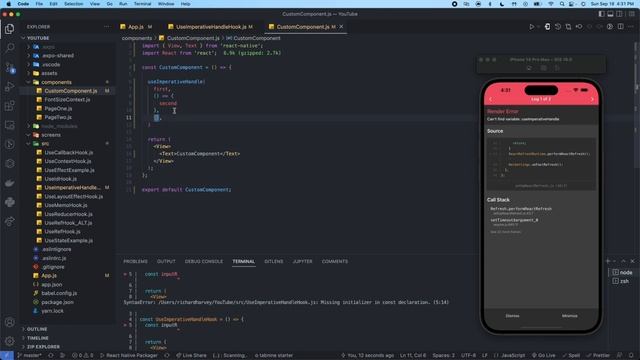Open UseCallbackHook.js in the explorer
This screenshot has height=360, width=640.
click(x=69, y=152)
